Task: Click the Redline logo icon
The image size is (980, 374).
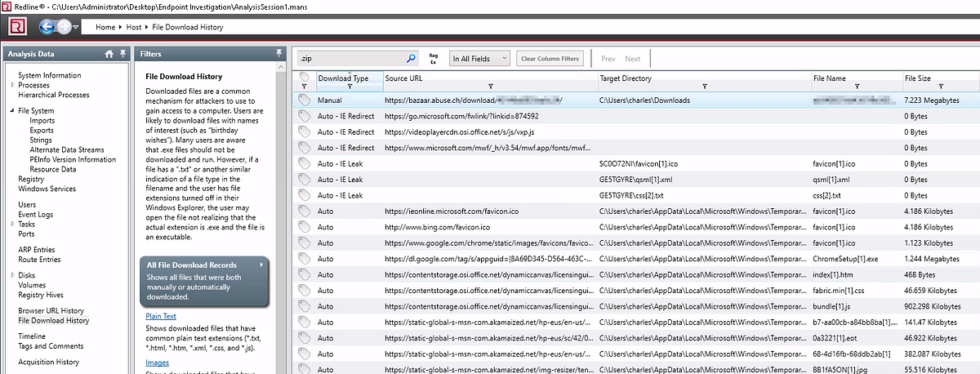Action: point(17,27)
